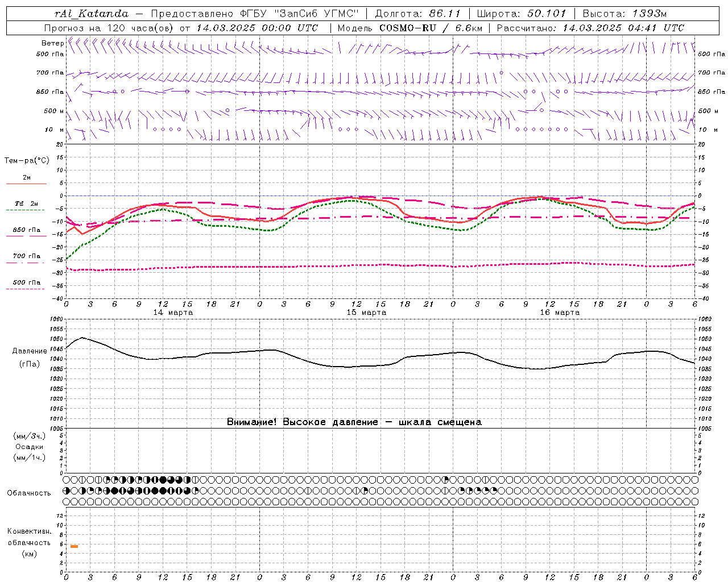Click the 500 м wind level label on left
The height and width of the screenshot is (582, 728).
click(54, 111)
